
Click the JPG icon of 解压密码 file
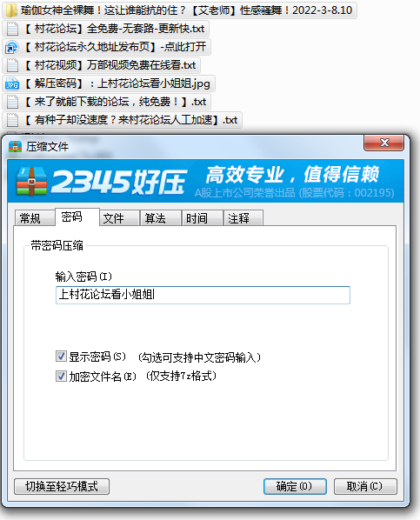12,83
